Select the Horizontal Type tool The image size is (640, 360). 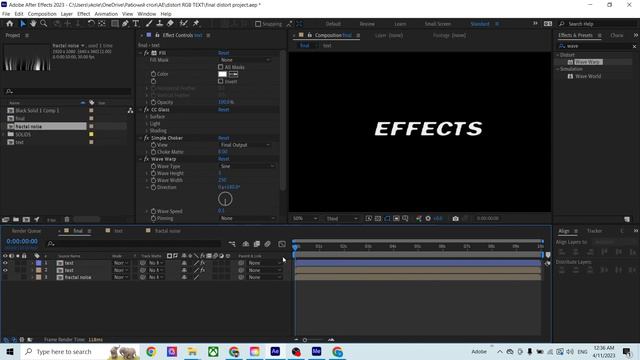click(136, 24)
